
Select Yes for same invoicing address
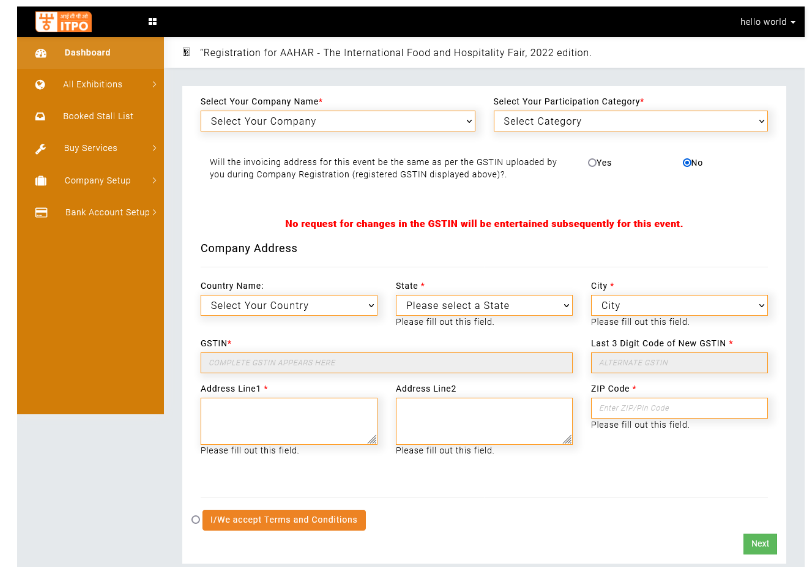(x=592, y=163)
